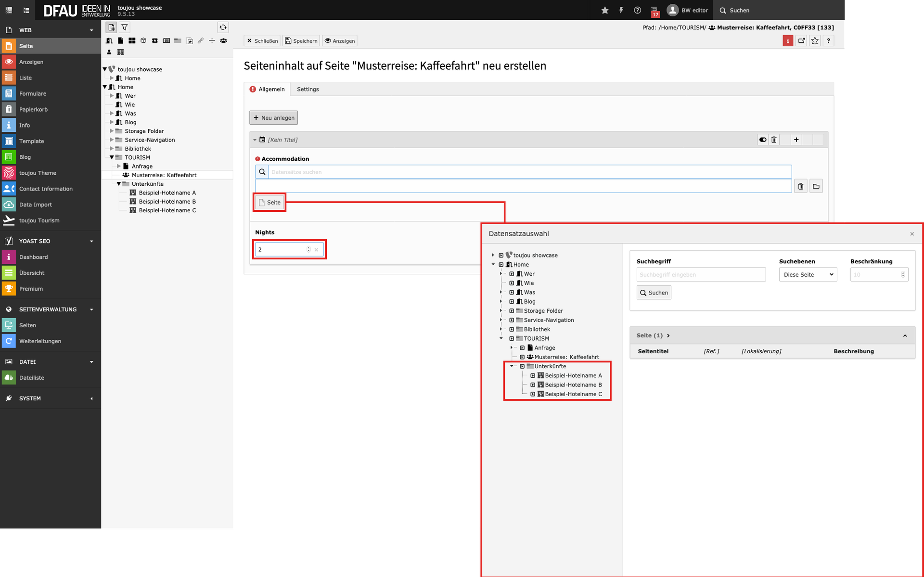
Task: Bookmark this page with the star icon
Action: tap(815, 41)
